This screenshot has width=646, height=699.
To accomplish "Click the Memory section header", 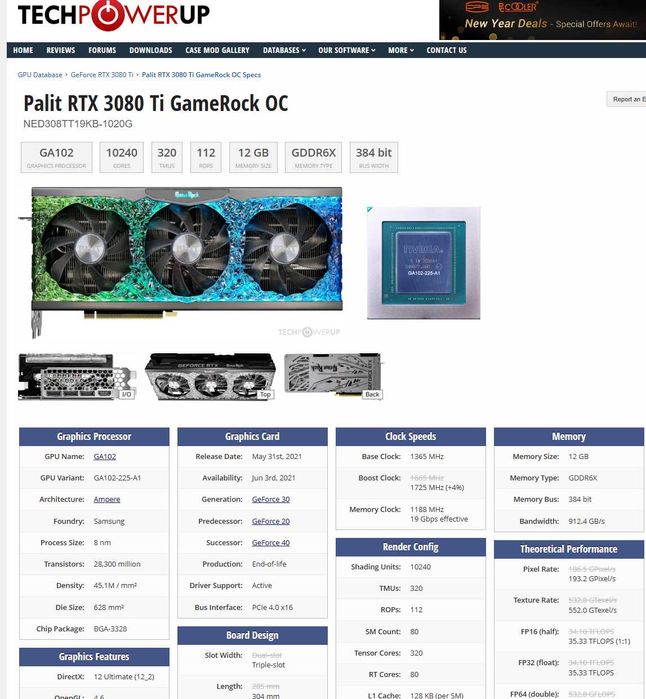I will pyautogui.click(x=569, y=437).
